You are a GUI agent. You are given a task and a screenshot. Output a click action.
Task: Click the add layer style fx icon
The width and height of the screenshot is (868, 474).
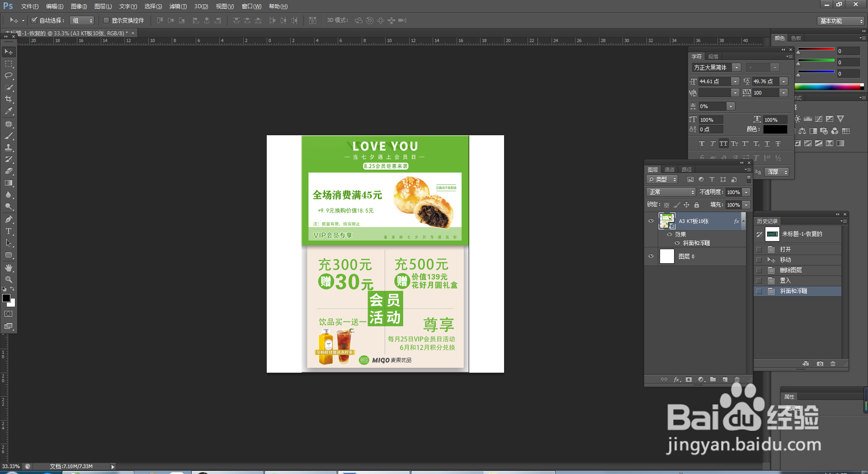677,379
